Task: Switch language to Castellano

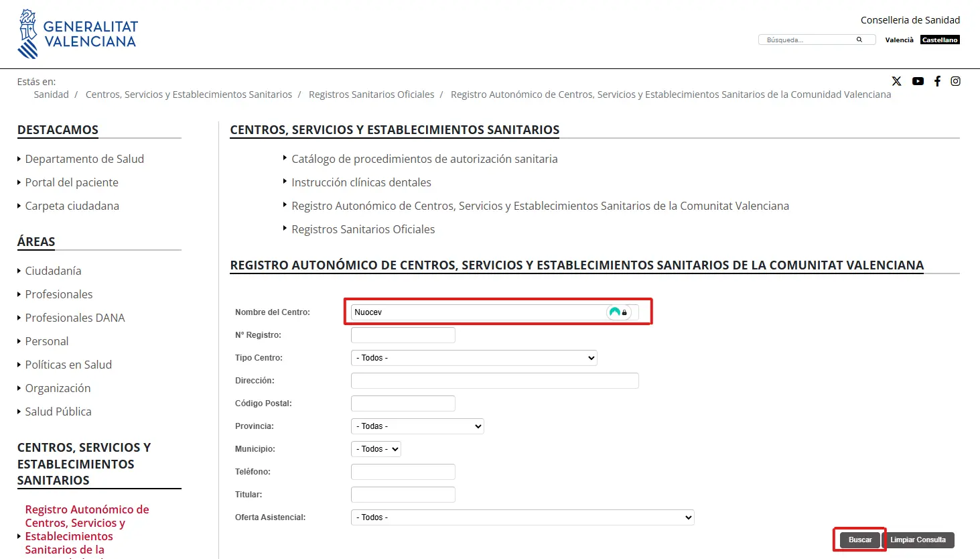Action: tap(940, 40)
